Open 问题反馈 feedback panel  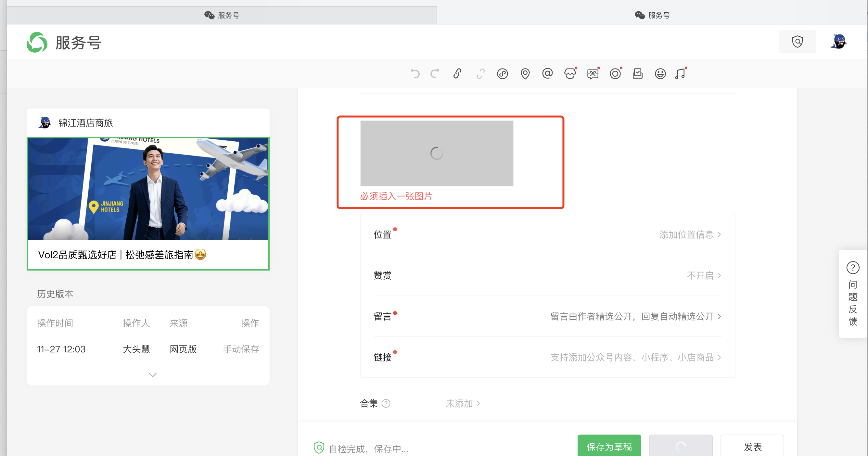click(852, 293)
